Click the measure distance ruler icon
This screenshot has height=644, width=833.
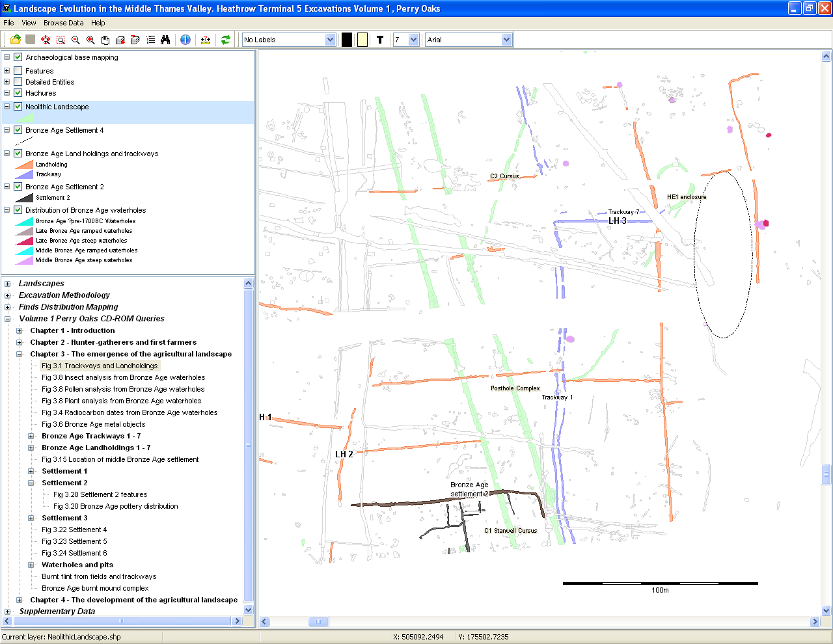206,40
